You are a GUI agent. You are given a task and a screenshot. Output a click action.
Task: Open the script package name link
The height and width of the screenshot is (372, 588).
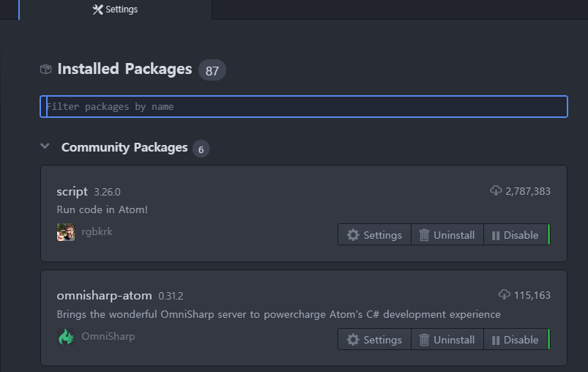72,192
